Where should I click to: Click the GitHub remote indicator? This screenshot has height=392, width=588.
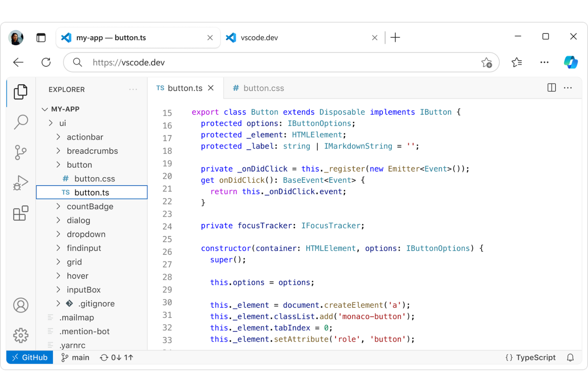30,357
